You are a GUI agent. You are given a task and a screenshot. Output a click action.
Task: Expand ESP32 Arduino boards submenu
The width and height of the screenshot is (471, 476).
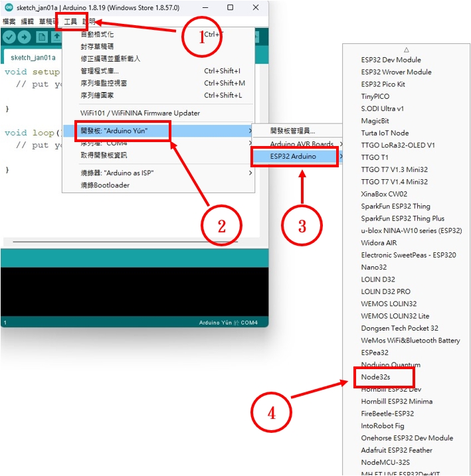[297, 156]
